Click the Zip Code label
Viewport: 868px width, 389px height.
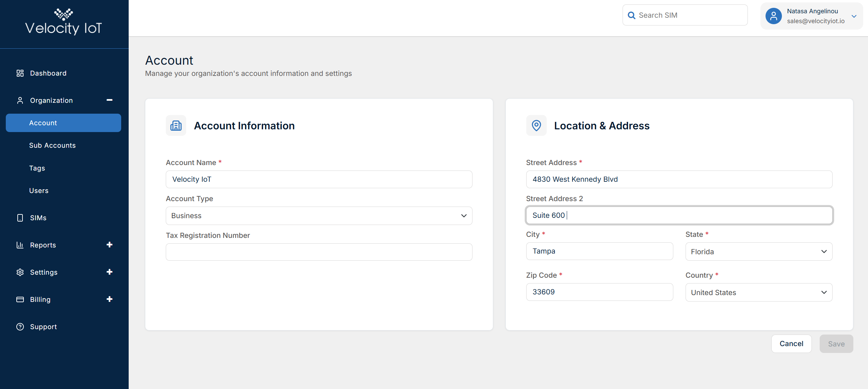[x=541, y=275]
